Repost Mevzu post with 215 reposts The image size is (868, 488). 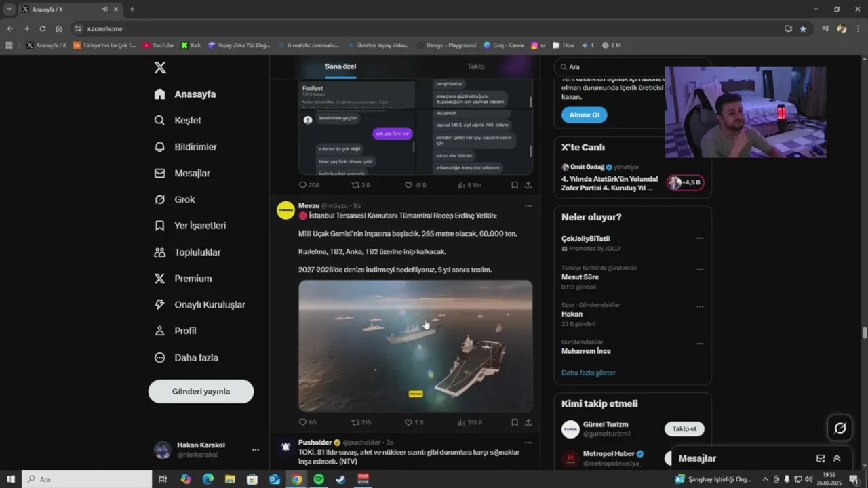point(361,422)
